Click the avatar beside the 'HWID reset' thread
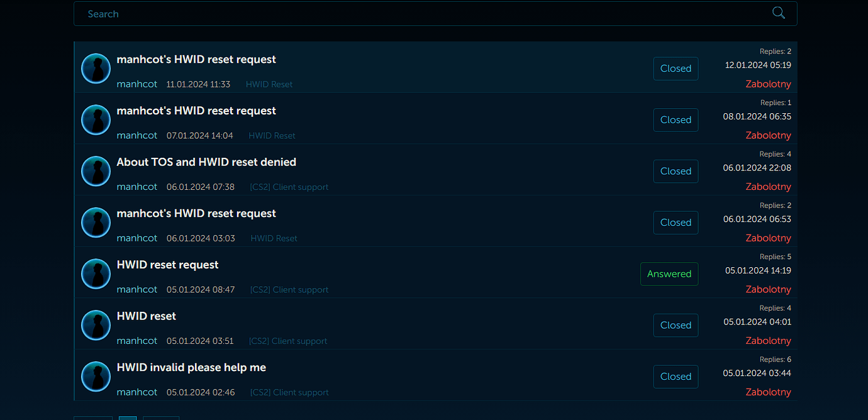Viewport: 868px width, 420px height. click(x=96, y=325)
